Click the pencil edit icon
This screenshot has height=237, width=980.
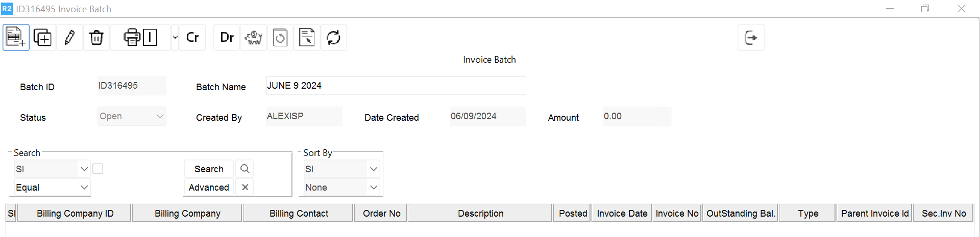point(69,38)
